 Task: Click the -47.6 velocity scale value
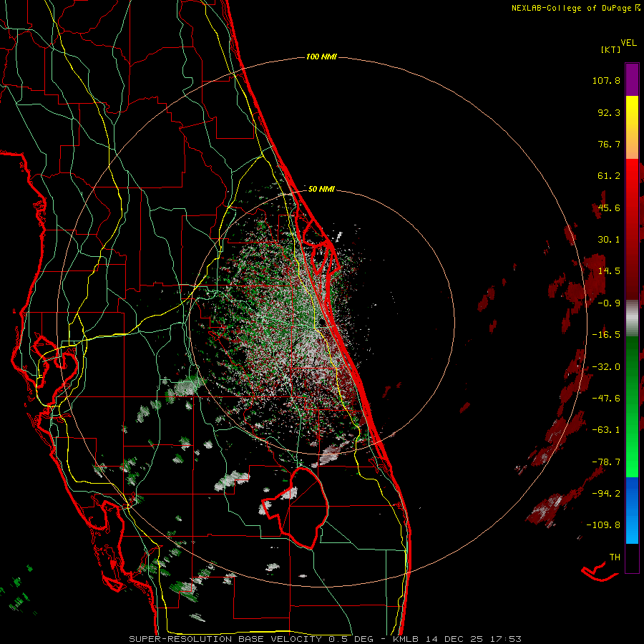click(606, 399)
